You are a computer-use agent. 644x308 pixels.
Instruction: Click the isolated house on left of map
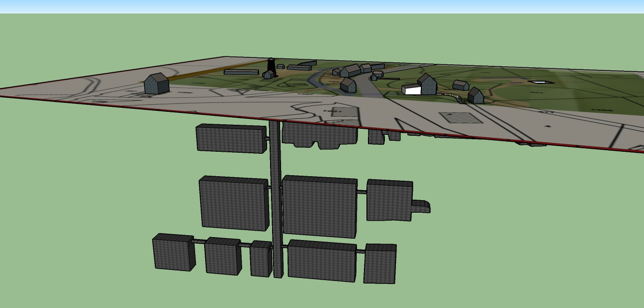[x=156, y=84]
